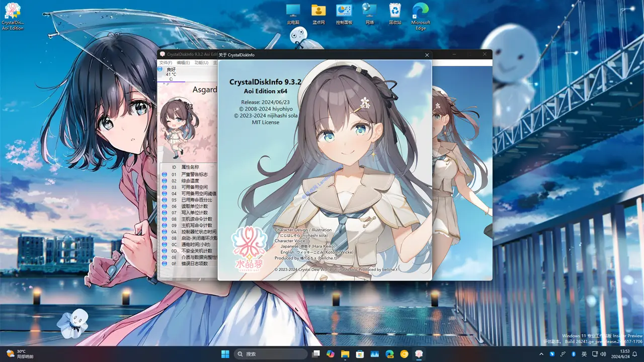Click the taskbar 搜索 search box
Image resolution: width=644 pixels, height=362 pixels.
coord(271,354)
